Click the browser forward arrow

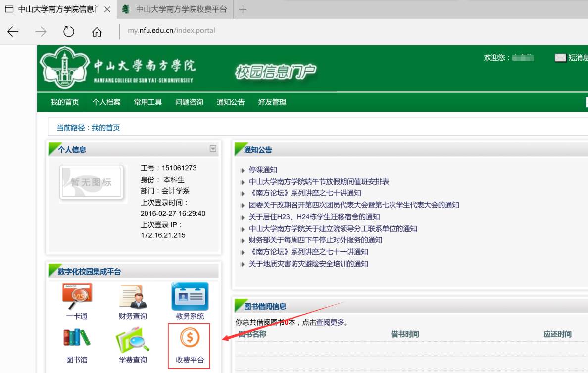(41, 32)
